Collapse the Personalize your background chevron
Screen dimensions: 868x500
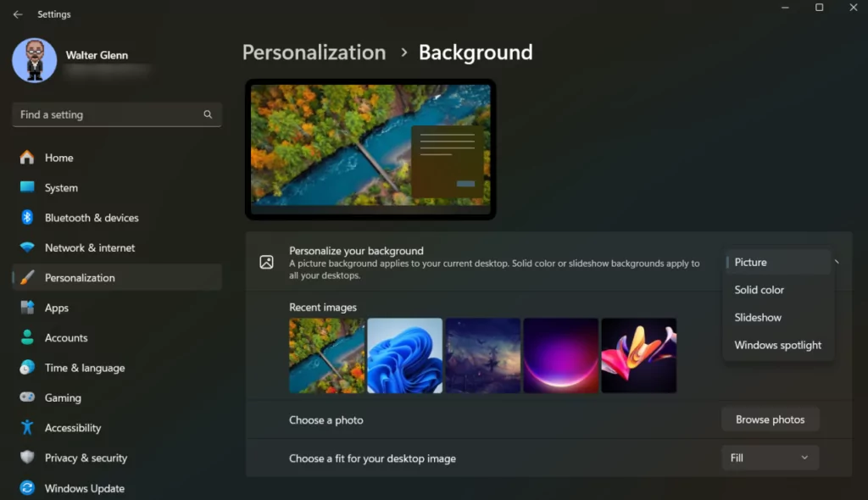837,262
